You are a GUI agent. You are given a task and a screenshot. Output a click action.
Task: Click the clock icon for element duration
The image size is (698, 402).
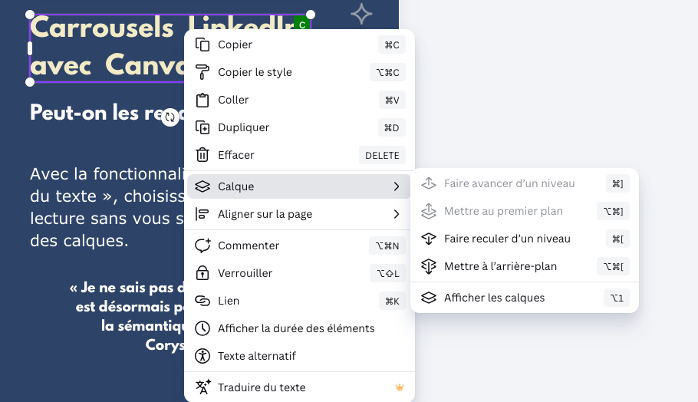[202, 329]
